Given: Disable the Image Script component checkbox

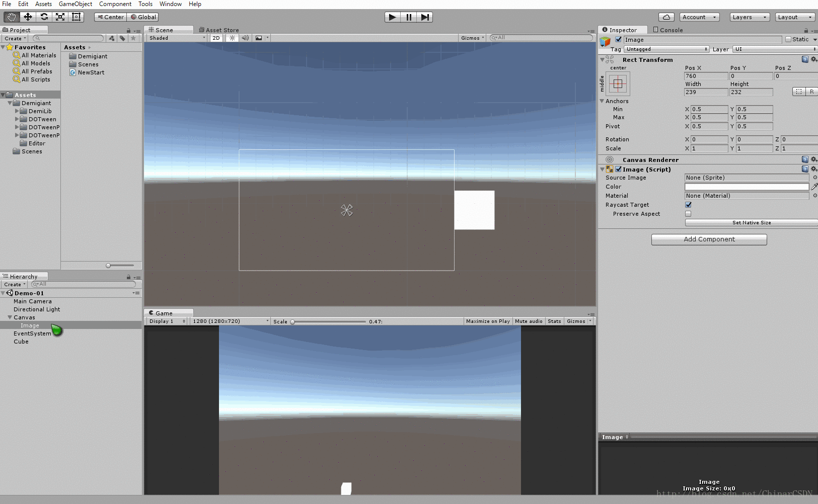Looking at the screenshot, I should point(618,169).
